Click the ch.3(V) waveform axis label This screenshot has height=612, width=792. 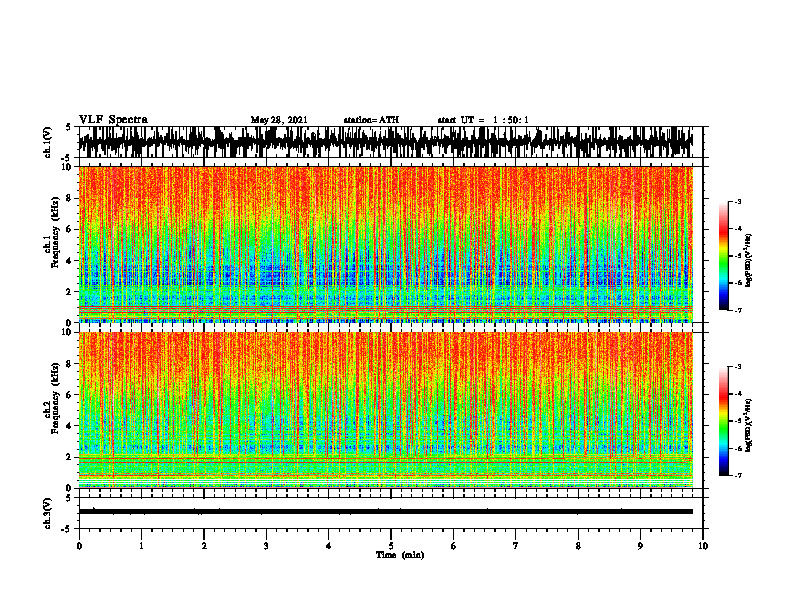[x=47, y=513]
